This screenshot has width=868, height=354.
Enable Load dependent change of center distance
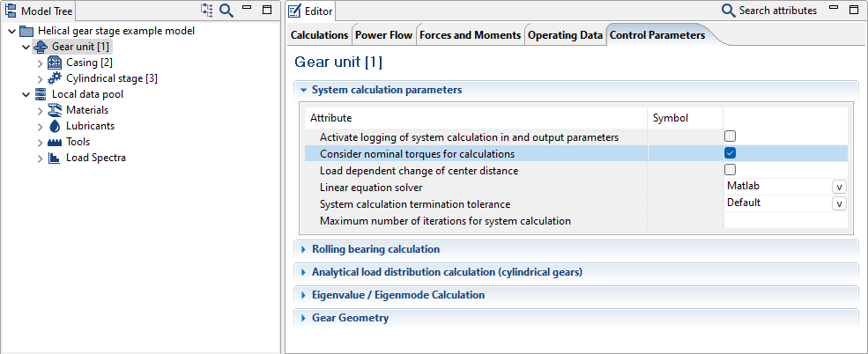click(731, 170)
